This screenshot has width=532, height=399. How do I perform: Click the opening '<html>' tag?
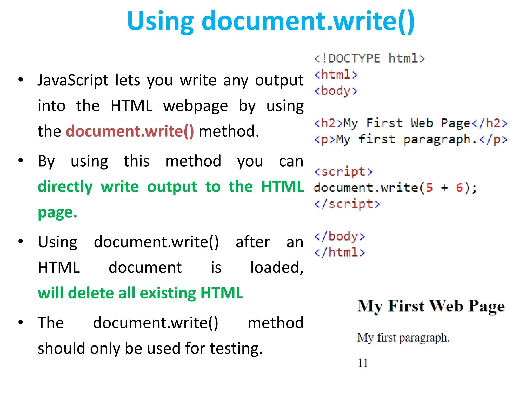pyautogui.click(x=336, y=75)
